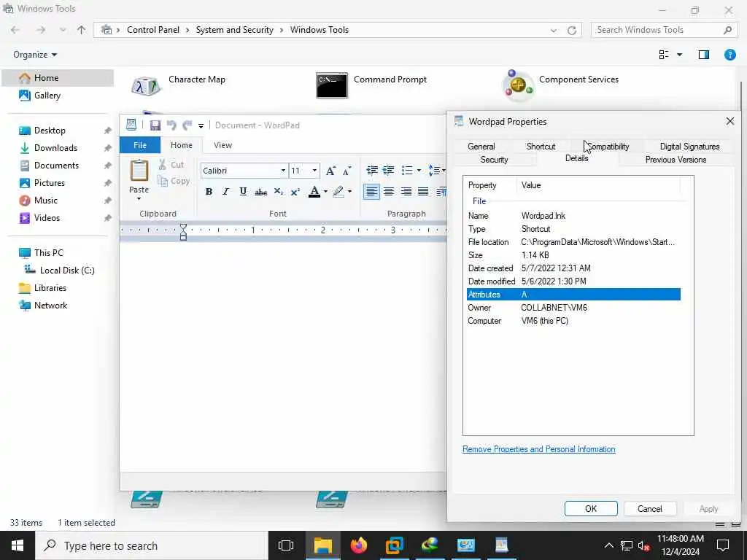Click the Grow font icon

coord(330,171)
